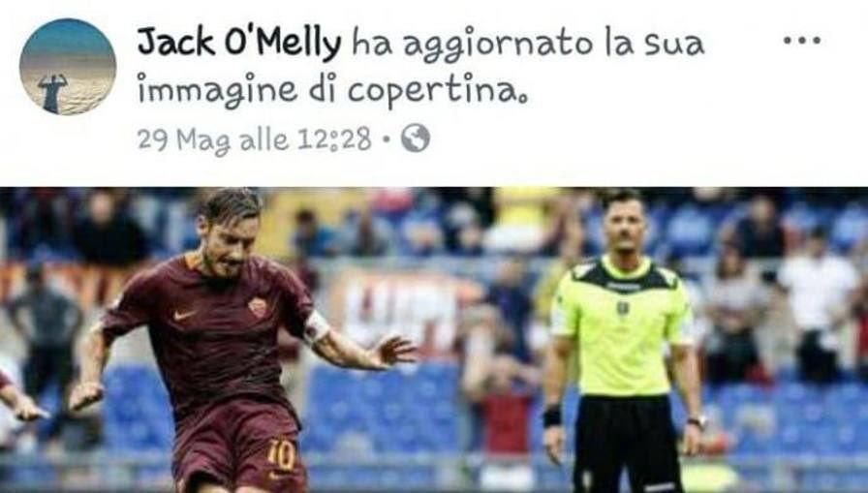This screenshot has width=868, height=493.
Task: Click the other player's arm at left edge
Action: pyautogui.click(x=19, y=398)
